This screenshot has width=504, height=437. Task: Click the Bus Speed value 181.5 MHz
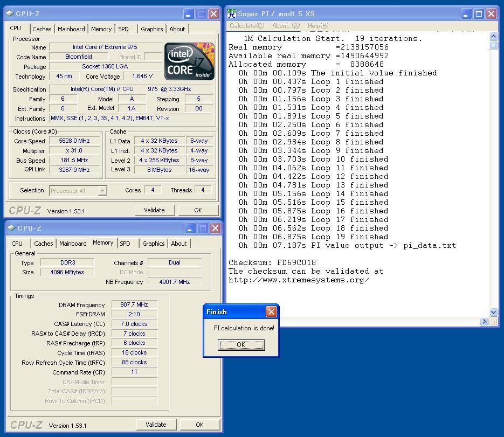pyautogui.click(x=74, y=160)
